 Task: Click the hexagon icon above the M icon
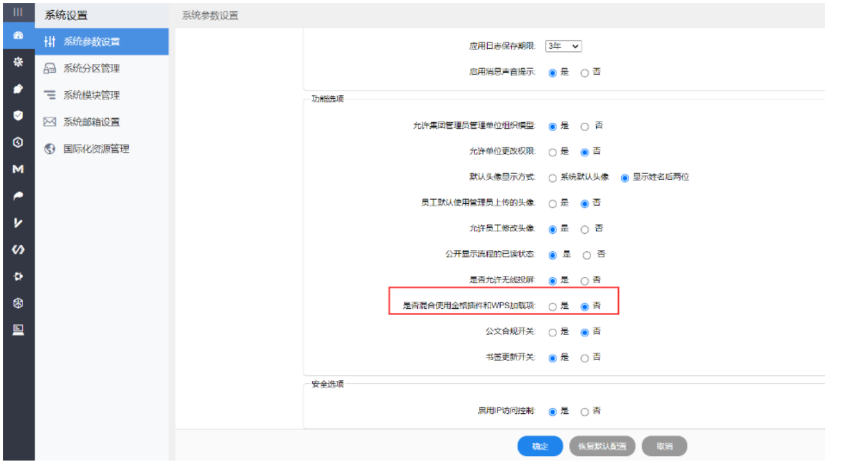(19, 142)
